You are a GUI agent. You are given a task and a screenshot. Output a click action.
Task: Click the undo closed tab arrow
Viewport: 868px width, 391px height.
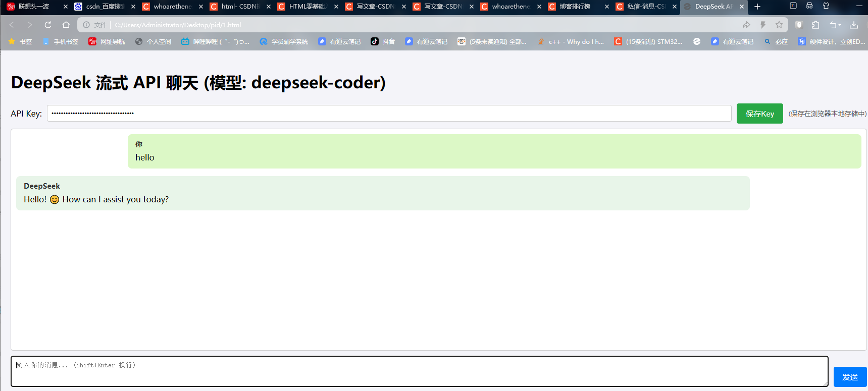tap(833, 25)
